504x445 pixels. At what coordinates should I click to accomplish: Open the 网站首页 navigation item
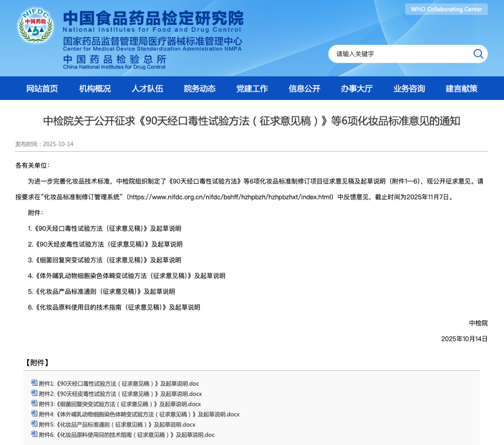42,89
